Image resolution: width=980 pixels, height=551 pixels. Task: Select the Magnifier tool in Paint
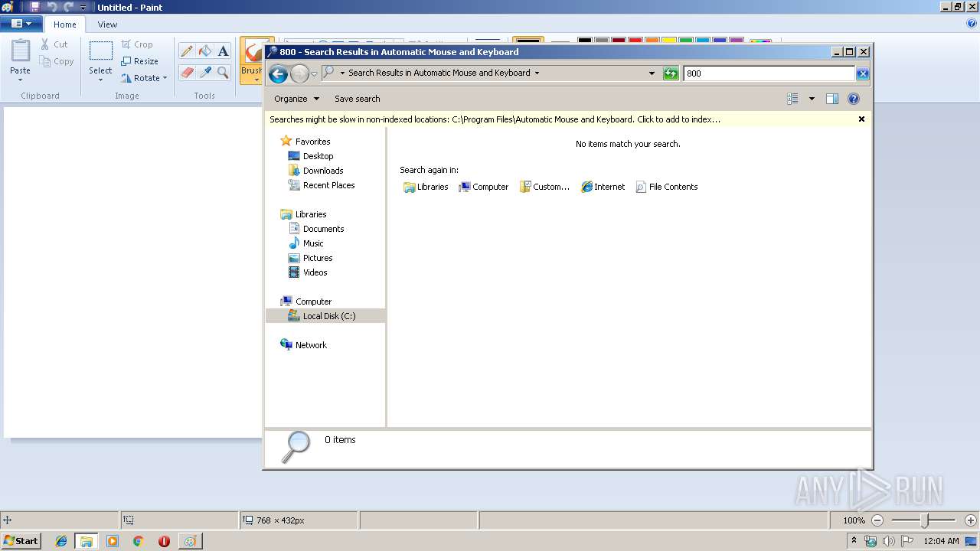(223, 73)
